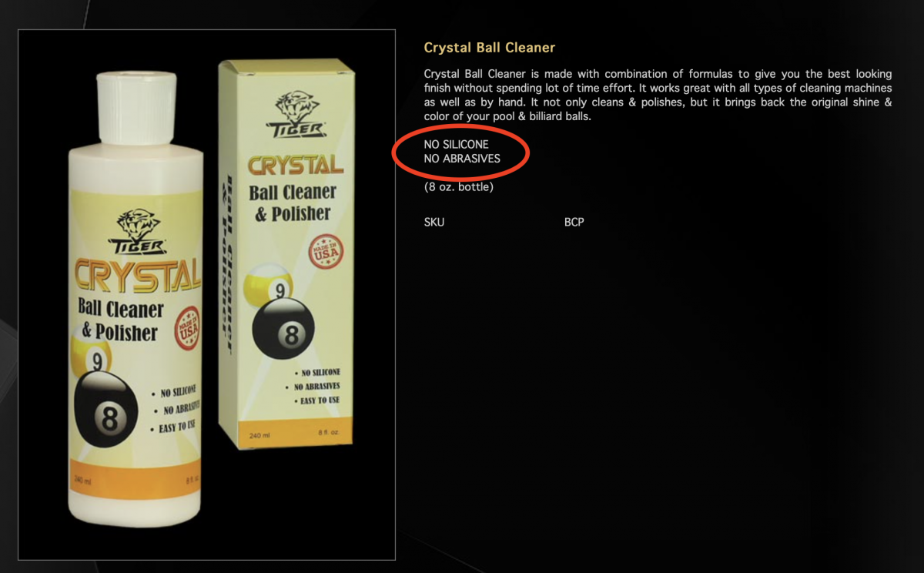Click the 8-ball graphic on the bottle
Screen dimensions: 924x573
point(109,412)
